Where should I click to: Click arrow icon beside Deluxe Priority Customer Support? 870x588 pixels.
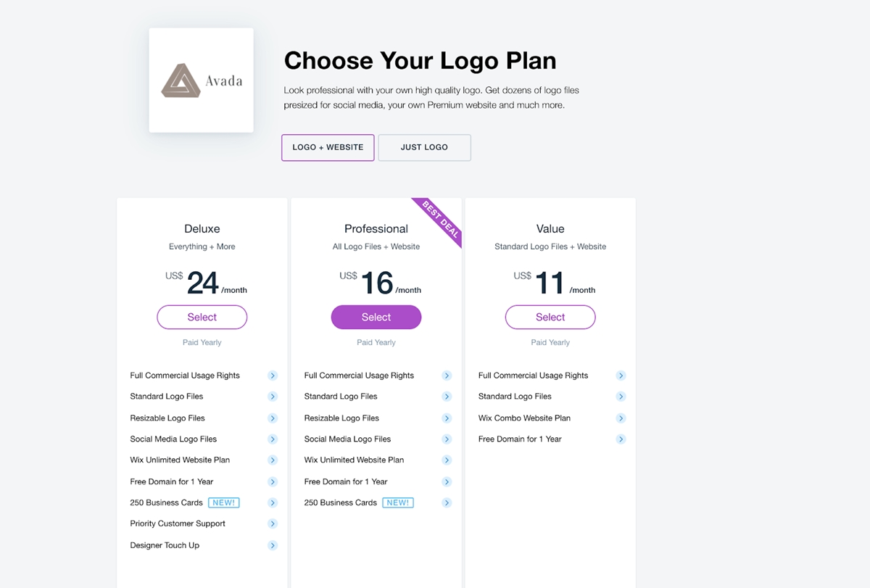tap(273, 523)
